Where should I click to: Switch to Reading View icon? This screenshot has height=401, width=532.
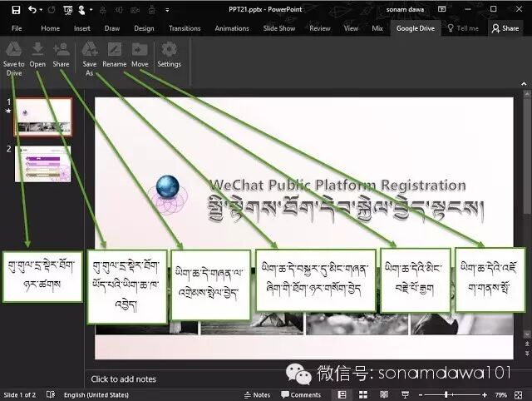pos(384,394)
